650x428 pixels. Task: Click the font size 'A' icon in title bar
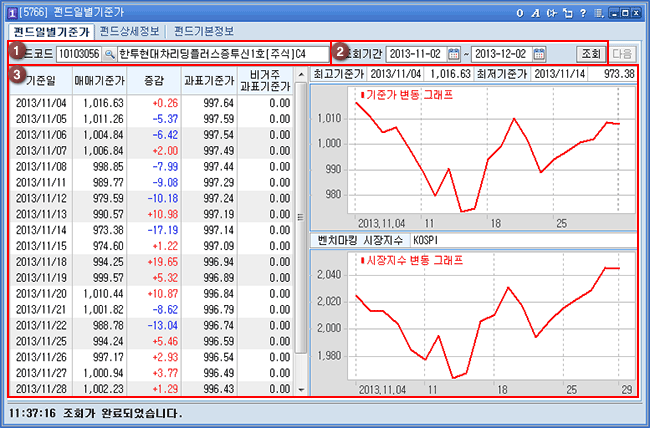(x=537, y=12)
